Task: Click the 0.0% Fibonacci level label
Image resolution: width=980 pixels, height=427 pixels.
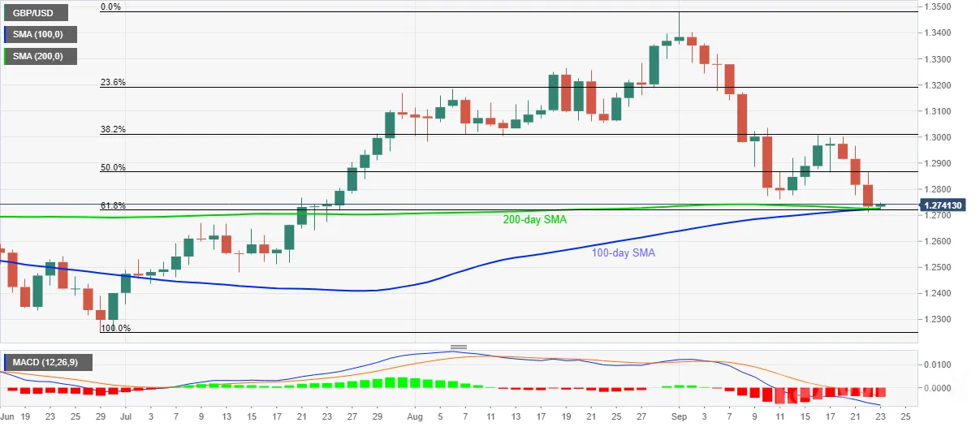Action: tap(112, 6)
